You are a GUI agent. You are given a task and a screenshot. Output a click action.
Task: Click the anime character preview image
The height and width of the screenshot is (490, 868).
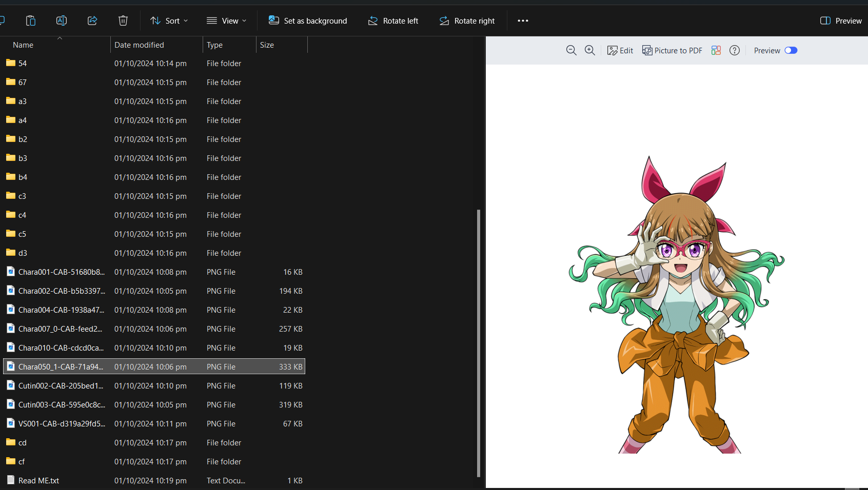pyautogui.click(x=676, y=304)
